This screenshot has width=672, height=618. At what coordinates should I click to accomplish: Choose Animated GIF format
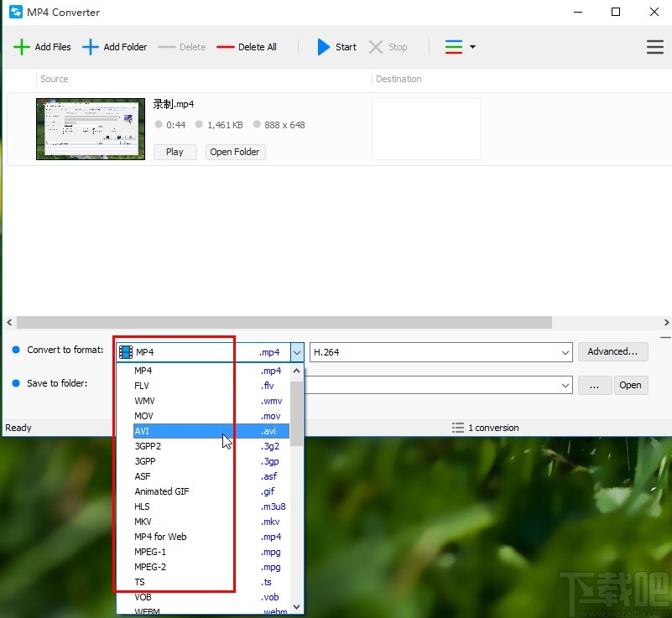pos(211,491)
